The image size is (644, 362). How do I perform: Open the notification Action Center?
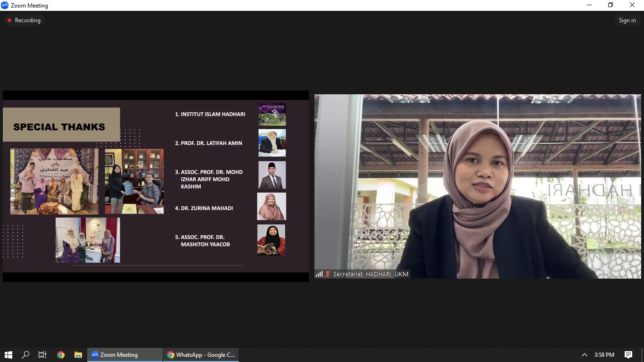pyautogui.click(x=628, y=355)
